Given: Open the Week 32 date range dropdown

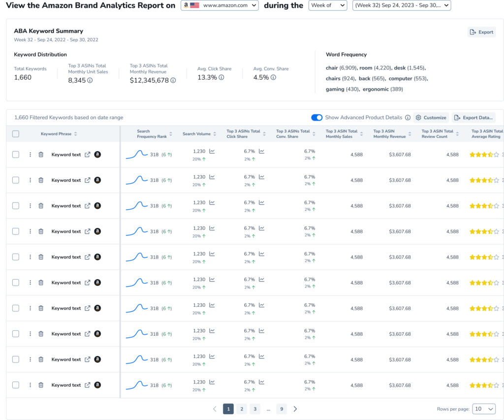Looking at the screenshot, I should [402, 5].
